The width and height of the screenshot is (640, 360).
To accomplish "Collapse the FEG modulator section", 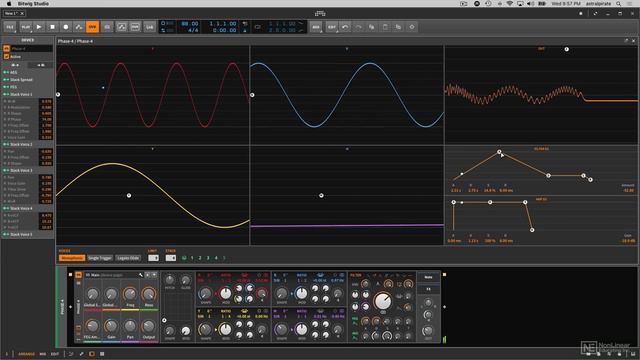I will click(x=6, y=87).
